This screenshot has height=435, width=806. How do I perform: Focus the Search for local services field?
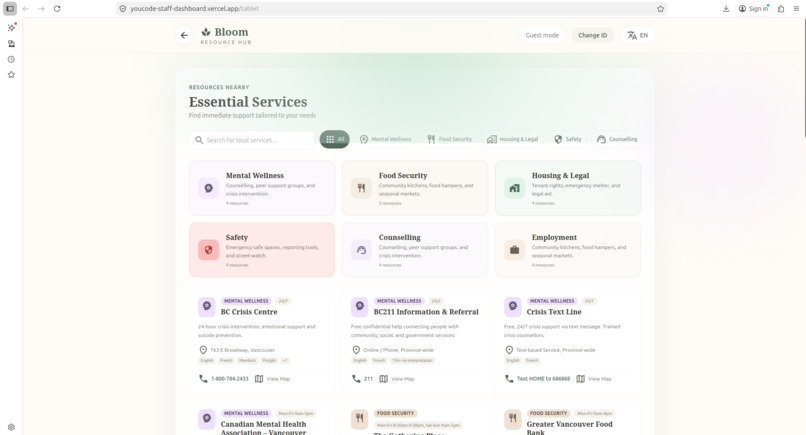251,140
